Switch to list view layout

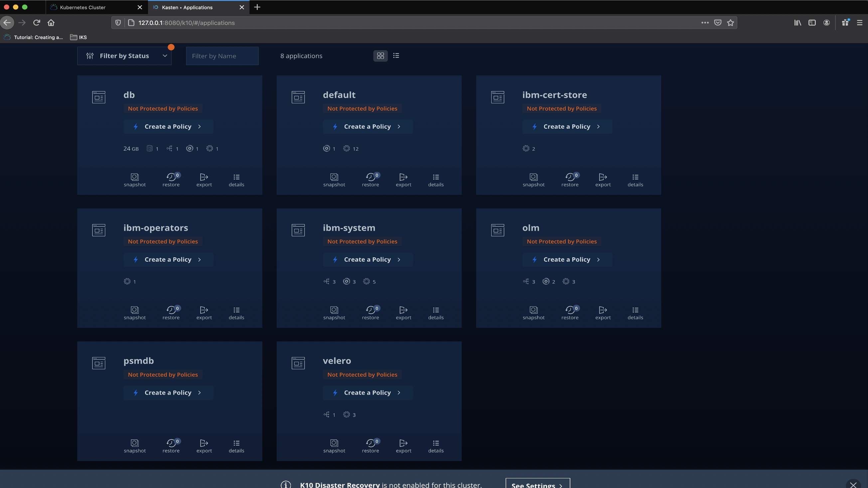(396, 56)
